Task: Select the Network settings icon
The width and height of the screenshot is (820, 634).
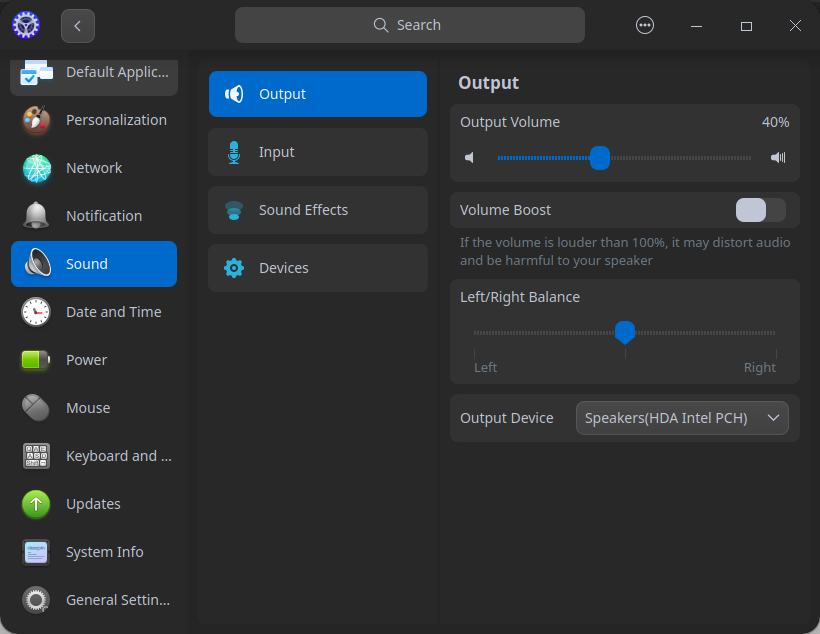Action: pyautogui.click(x=35, y=168)
